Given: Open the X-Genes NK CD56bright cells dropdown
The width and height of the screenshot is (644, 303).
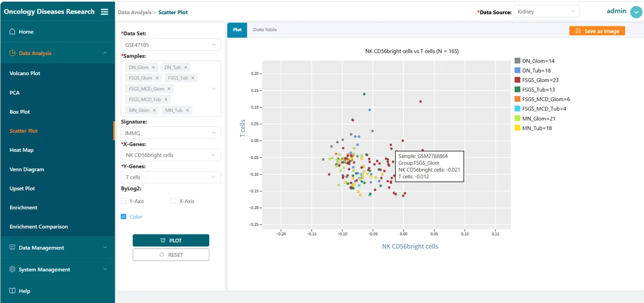Looking at the screenshot, I should coord(171,155).
